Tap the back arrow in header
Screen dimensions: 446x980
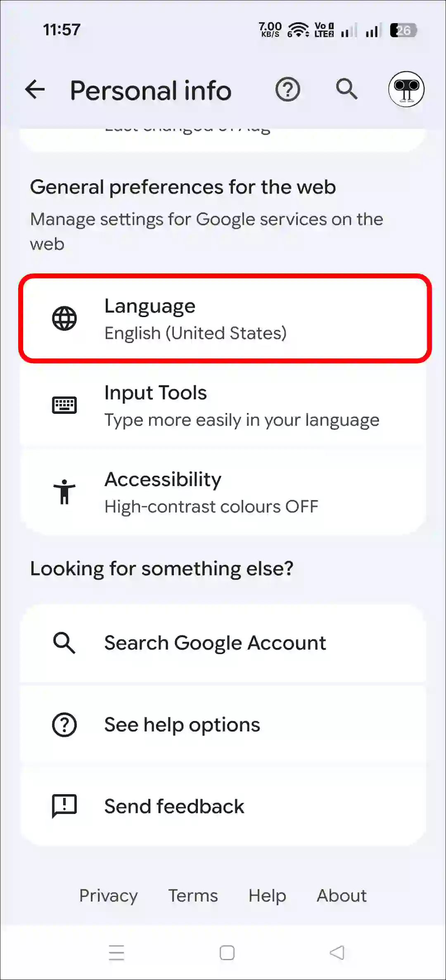(x=35, y=90)
